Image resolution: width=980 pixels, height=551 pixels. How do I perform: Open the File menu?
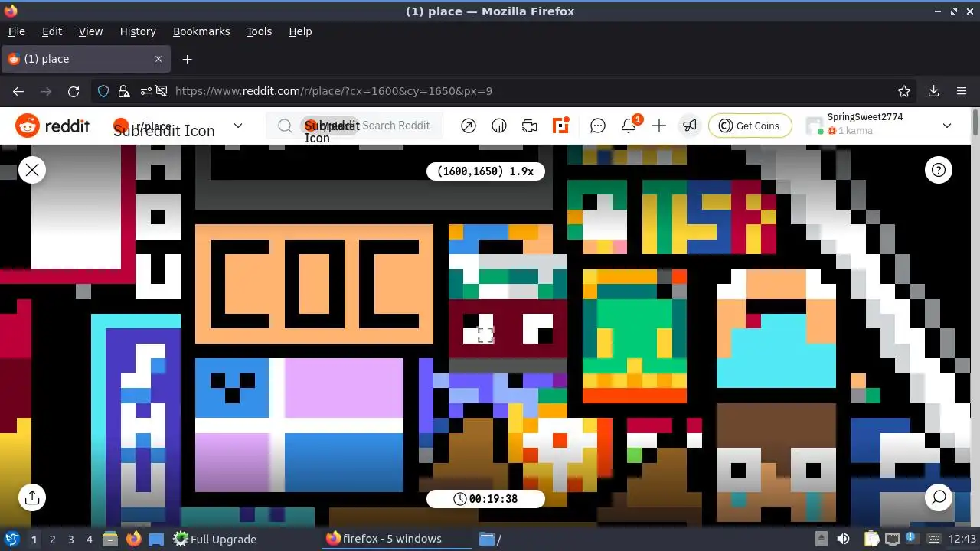point(16,31)
